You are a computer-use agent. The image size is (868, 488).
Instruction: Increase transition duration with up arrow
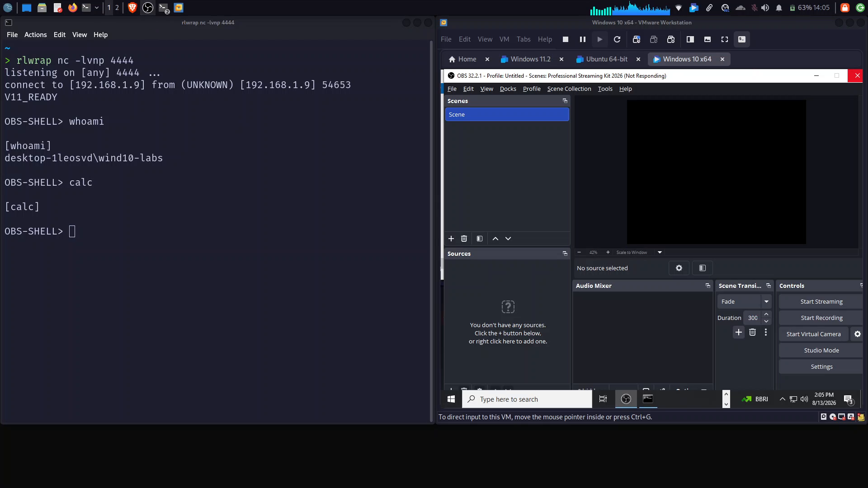766,314
